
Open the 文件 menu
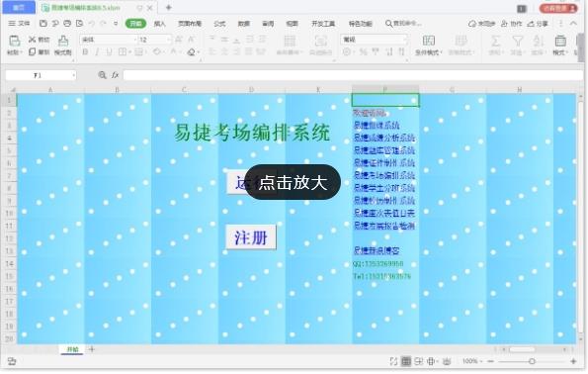[20, 24]
